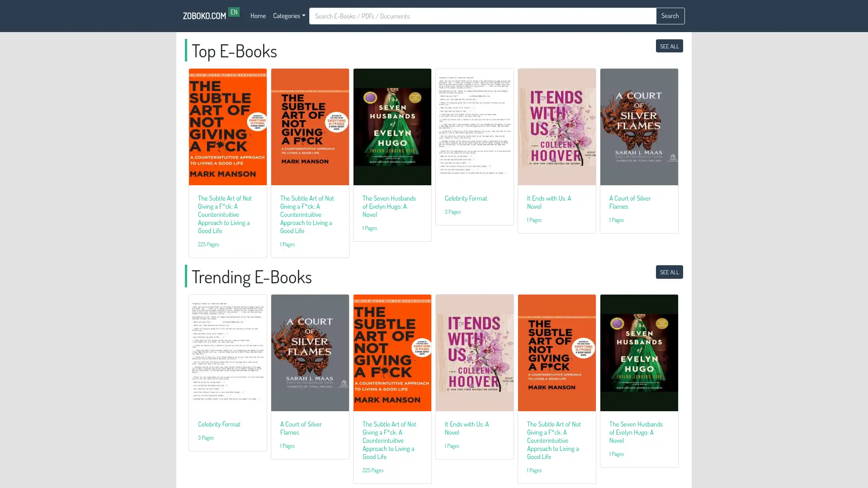Screen dimensions: 868x488
Task: Click the A Court of Silver Flames cover
Action: pos(639,127)
